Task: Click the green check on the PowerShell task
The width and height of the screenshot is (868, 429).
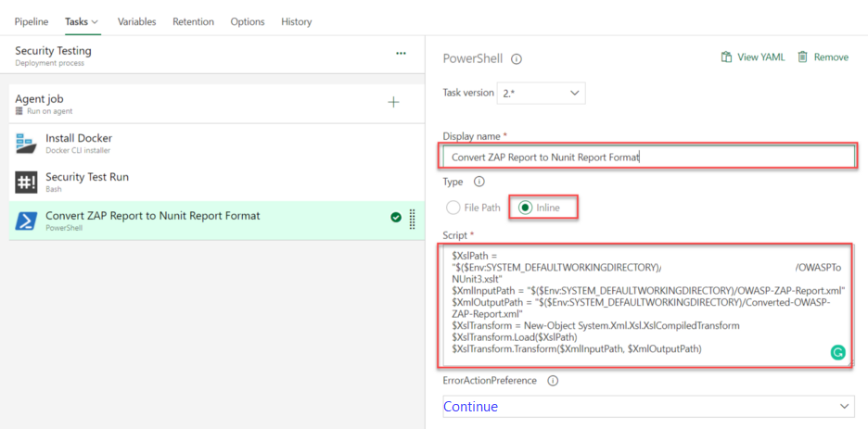Action: 396,218
